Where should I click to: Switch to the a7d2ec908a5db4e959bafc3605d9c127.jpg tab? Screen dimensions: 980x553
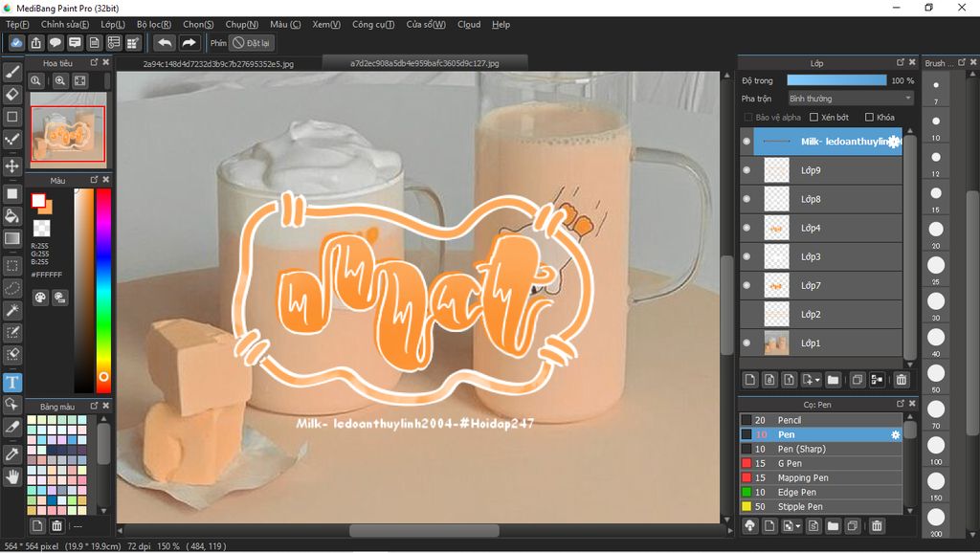pos(424,63)
